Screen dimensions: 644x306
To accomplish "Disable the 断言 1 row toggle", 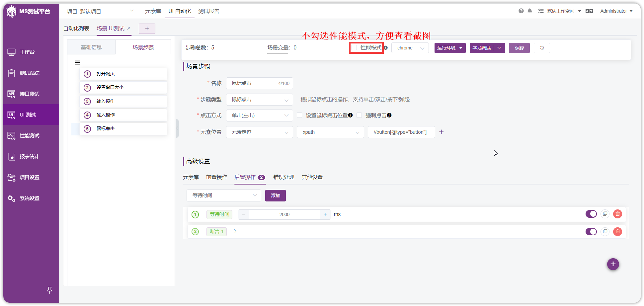I will pos(591,232).
